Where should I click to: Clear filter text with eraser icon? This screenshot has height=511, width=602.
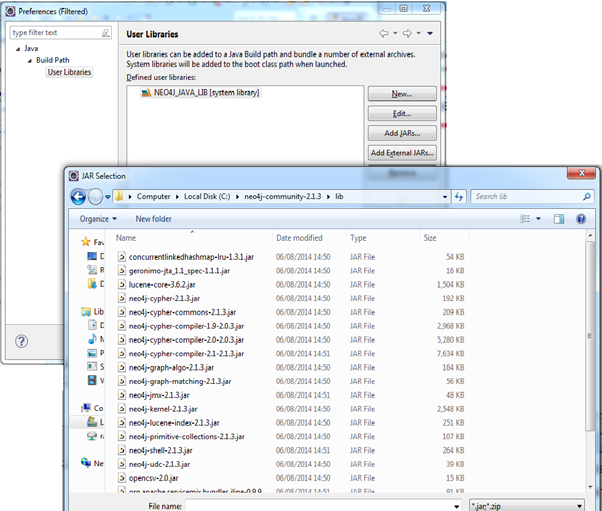[106, 33]
